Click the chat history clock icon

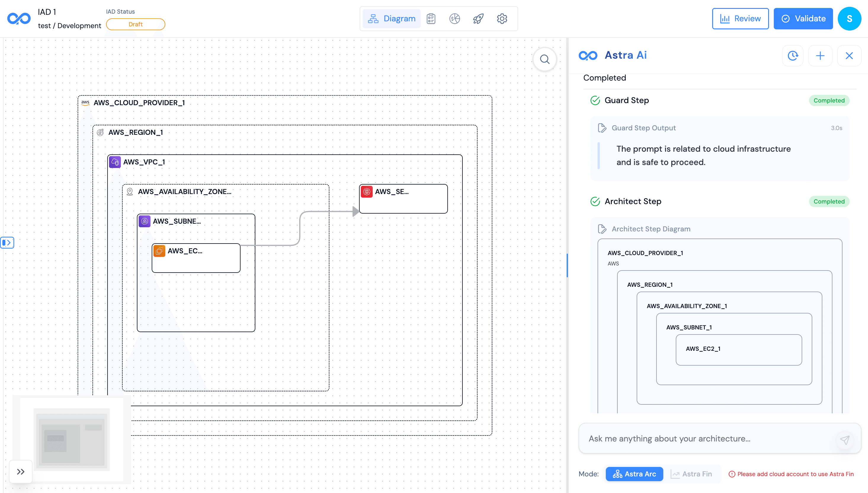[792, 55]
